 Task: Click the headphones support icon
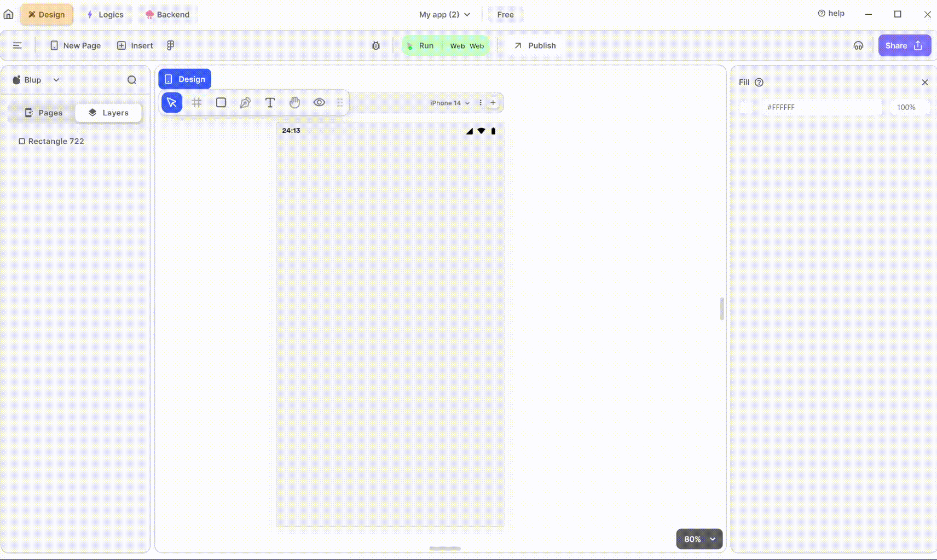(x=858, y=45)
